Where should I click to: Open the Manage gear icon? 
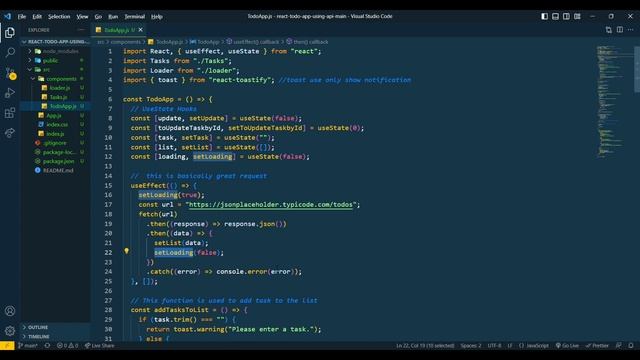(10, 330)
